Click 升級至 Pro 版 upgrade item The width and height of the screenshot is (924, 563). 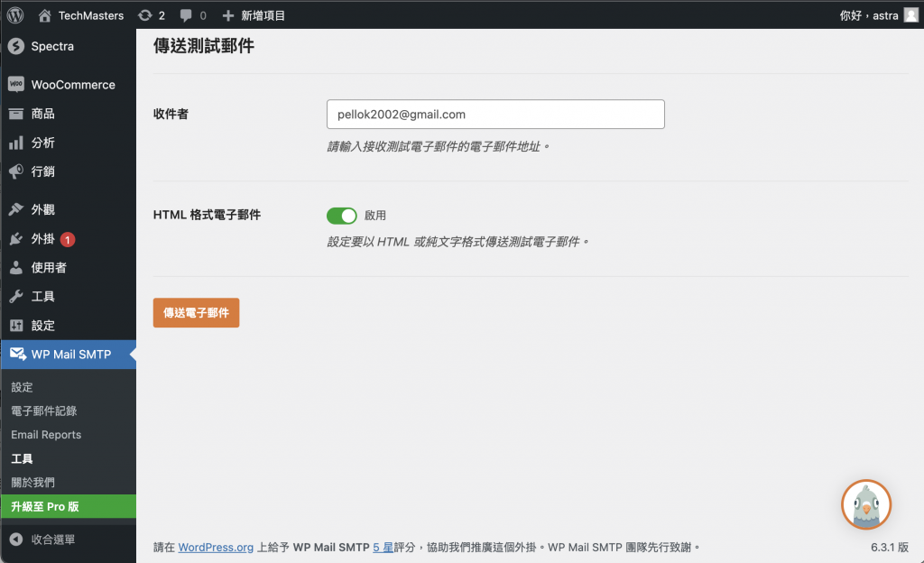click(x=69, y=506)
